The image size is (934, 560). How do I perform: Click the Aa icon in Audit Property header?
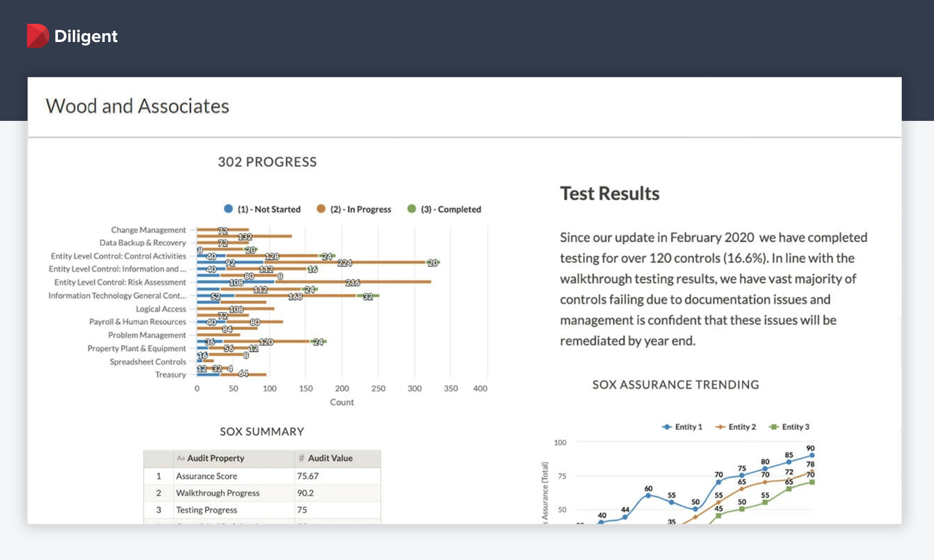coord(181,458)
